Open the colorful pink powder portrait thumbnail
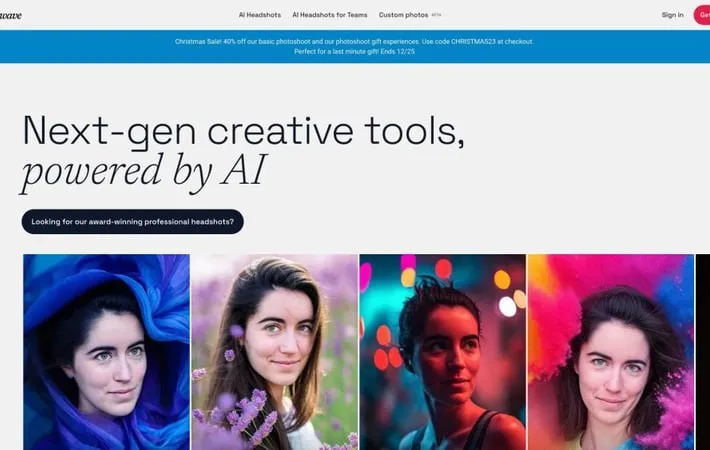Viewport: 710px width, 450px height. pos(611,352)
